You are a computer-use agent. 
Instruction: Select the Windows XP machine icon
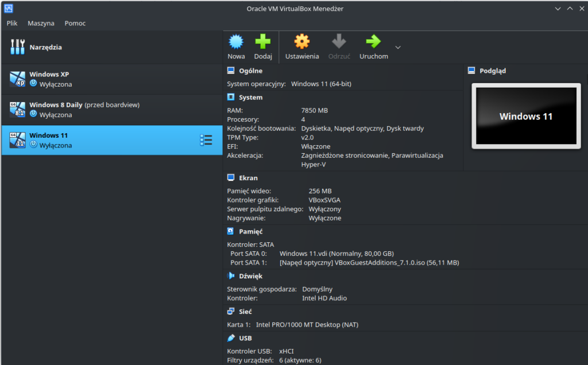[18, 79]
